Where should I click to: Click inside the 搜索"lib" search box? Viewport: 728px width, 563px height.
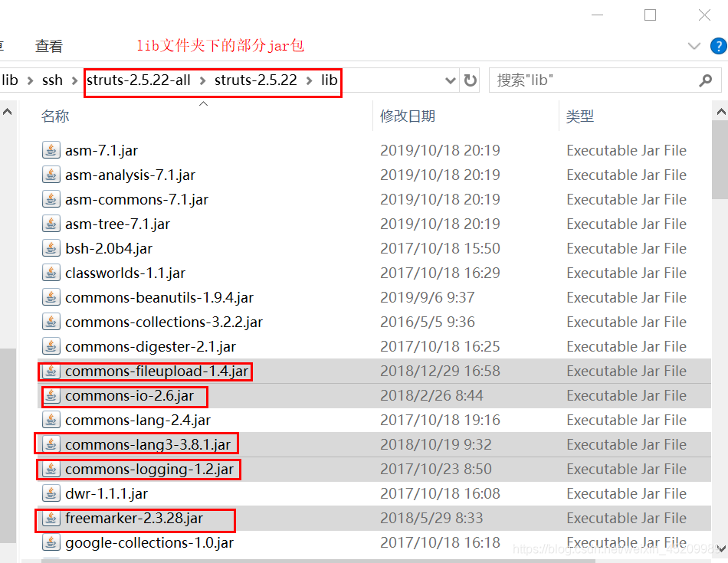pyautogui.click(x=582, y=80)
